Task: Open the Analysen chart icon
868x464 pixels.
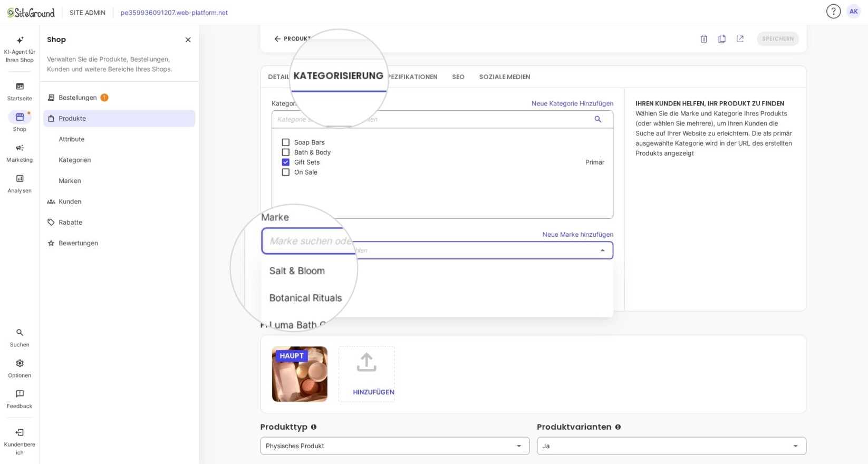Action: click(20, 179)
